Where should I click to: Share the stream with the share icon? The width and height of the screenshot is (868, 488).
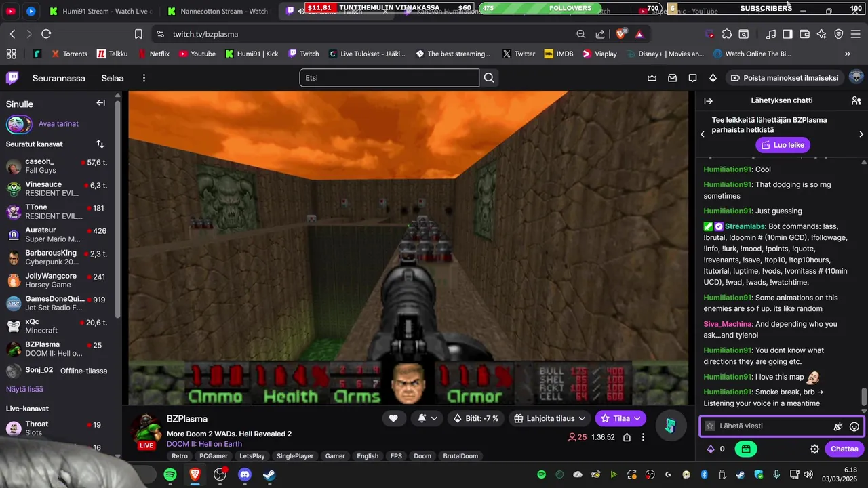pyautogui.click(x=627, y=437)
